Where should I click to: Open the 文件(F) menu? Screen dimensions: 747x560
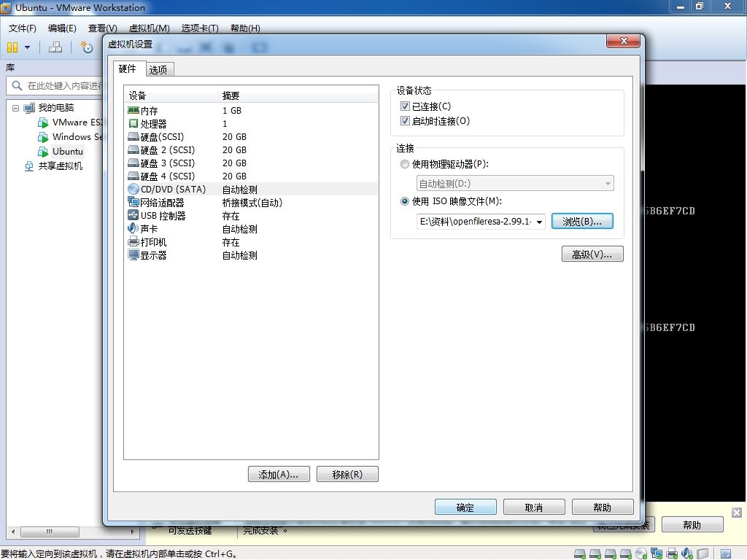coord(23,28)
